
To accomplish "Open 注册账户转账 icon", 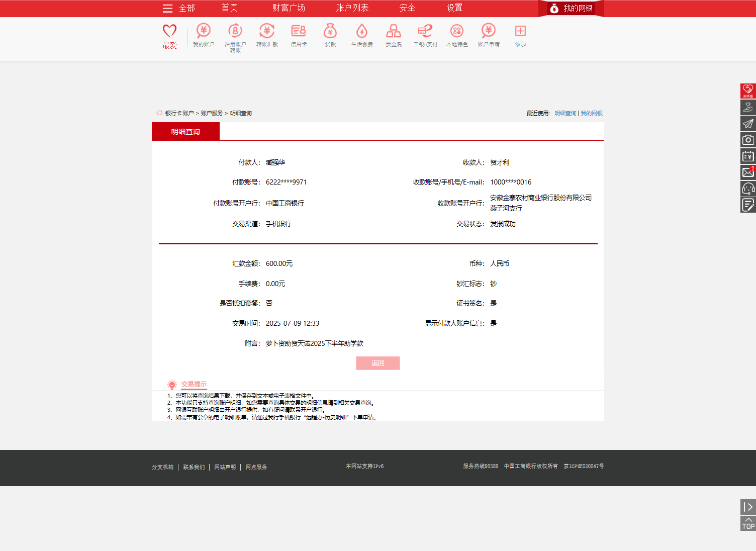I will pyautogui.click(x=235, y=31).
